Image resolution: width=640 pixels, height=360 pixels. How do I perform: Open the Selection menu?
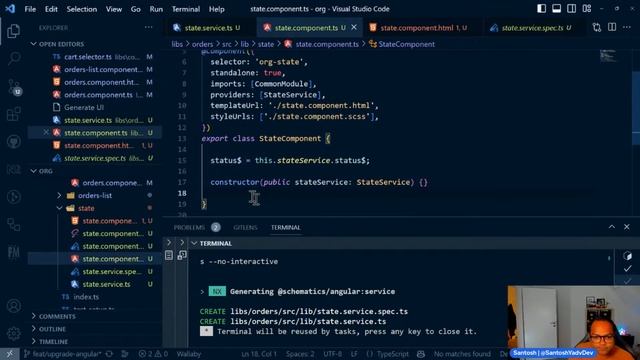coord(82,9)
